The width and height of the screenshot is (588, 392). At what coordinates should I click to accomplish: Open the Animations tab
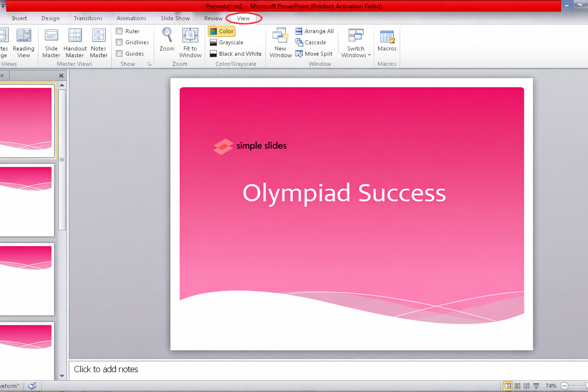tap(131, 18)
